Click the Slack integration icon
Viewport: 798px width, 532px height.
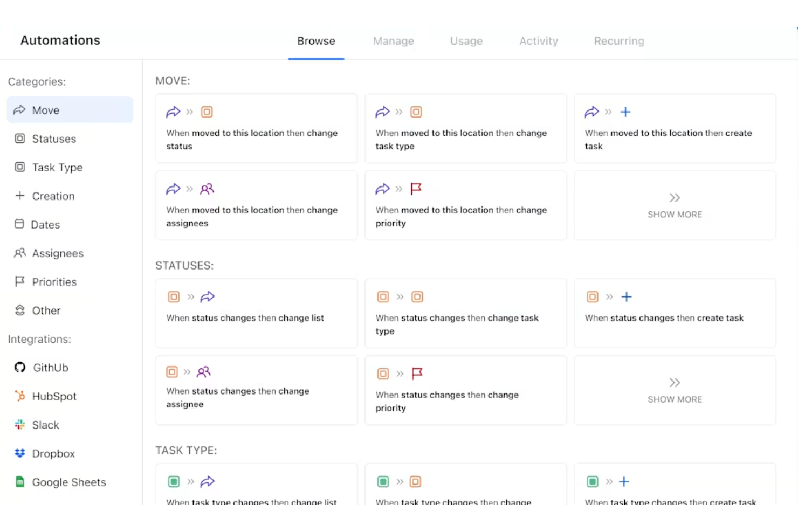point(19,425)
